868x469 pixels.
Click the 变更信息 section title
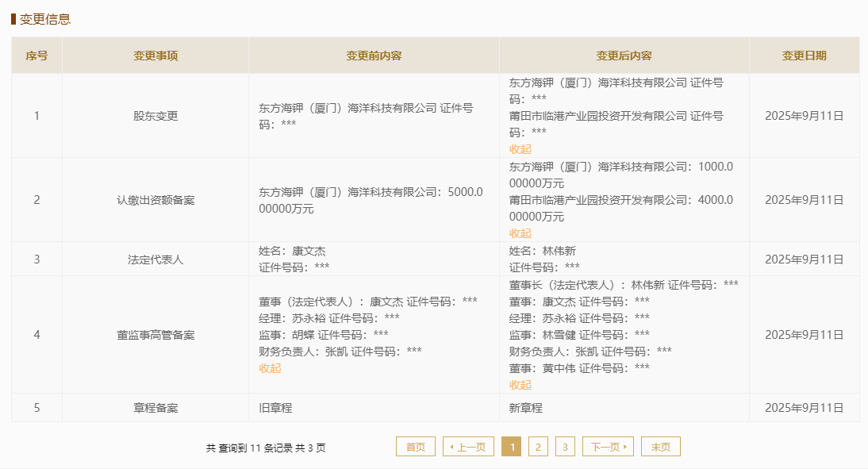(x=45, y=19)
